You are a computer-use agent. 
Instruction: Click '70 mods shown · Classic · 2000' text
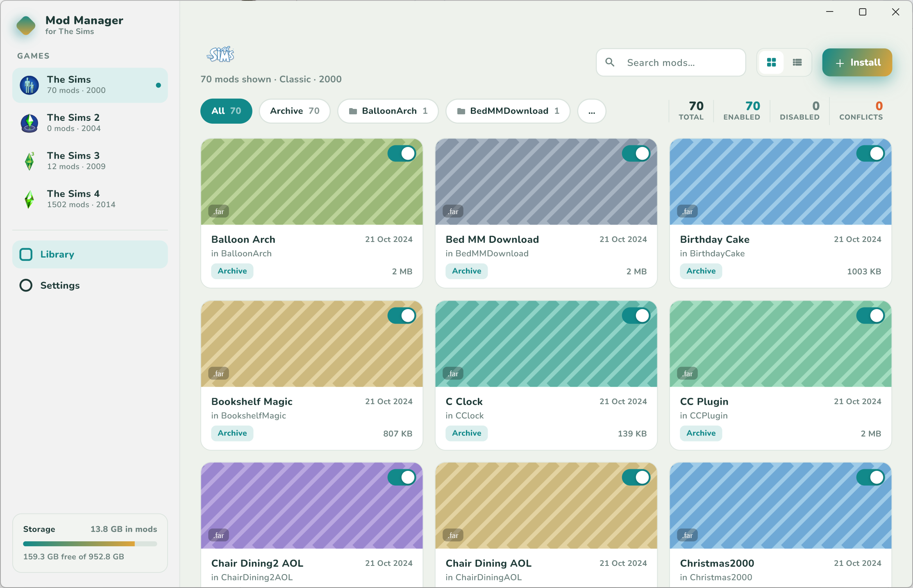(271, 79)
